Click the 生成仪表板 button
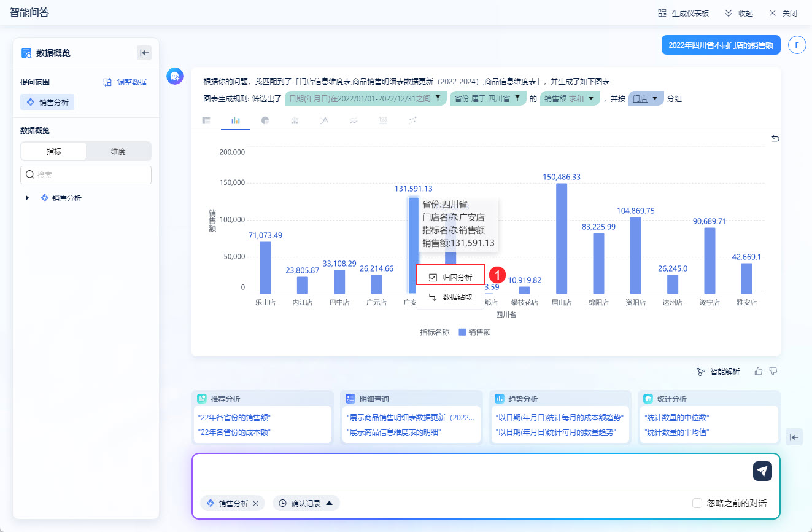The image size is (812, 532). 684,13
